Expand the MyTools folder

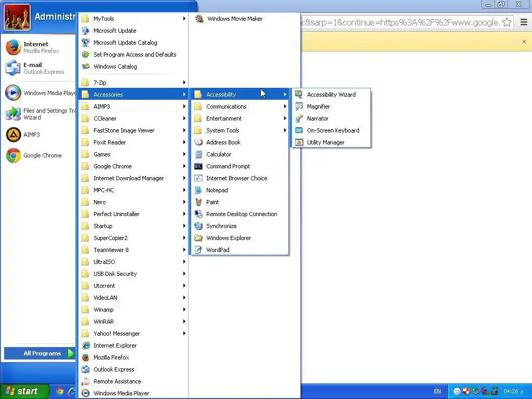click(x=134, y=19)
